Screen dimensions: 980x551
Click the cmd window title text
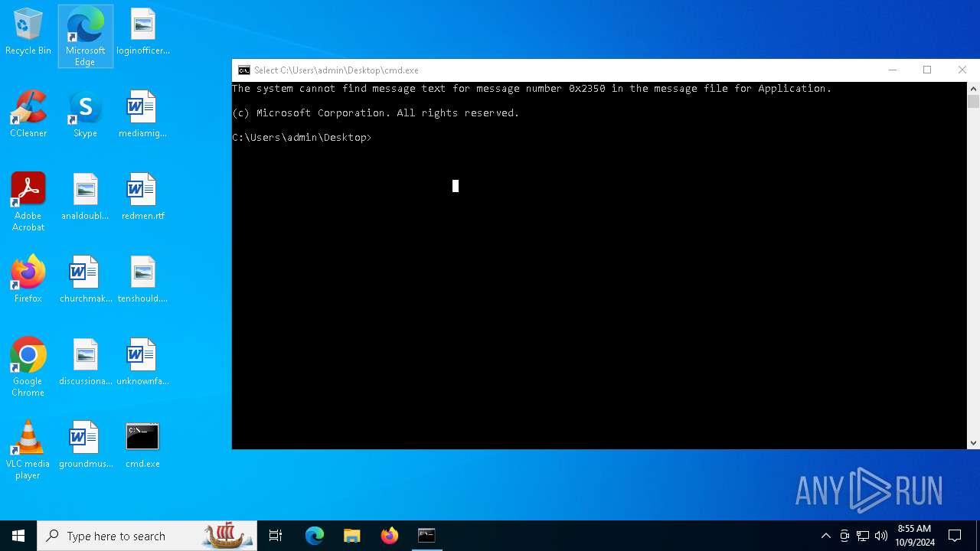tap(336, 70)
